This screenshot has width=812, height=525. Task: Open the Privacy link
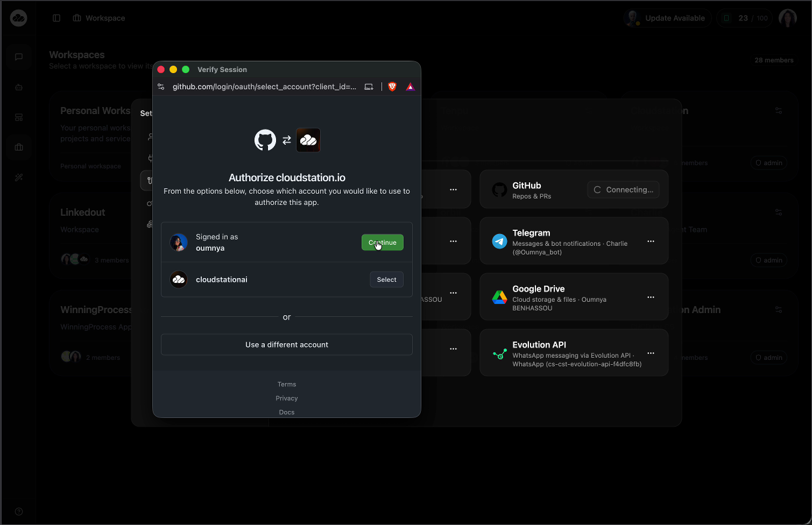[x=287, y=398]
